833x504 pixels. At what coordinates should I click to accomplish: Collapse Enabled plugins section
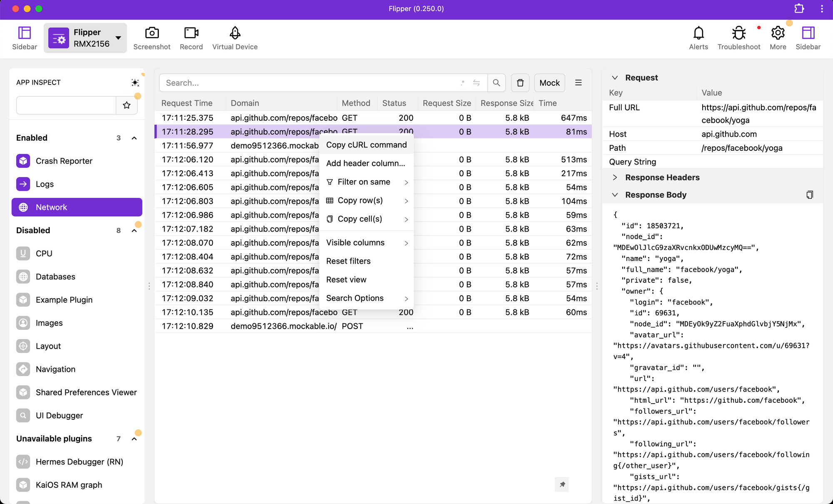(134, 138)
